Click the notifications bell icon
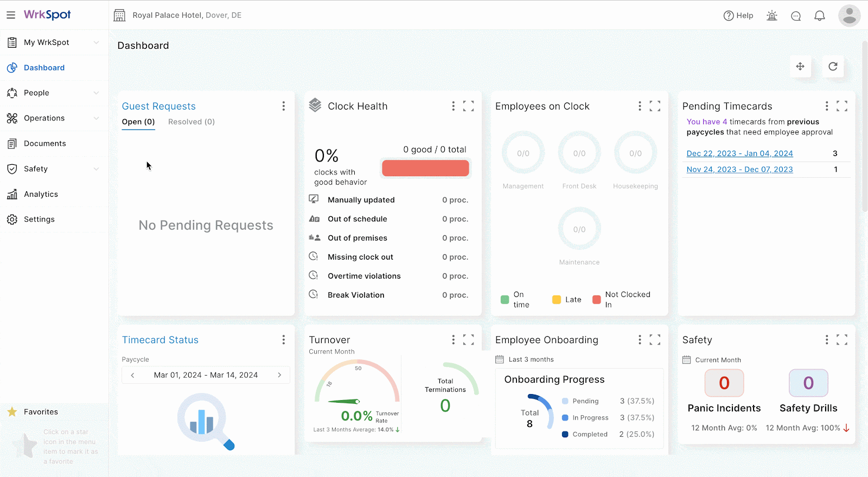Image resolution: width=868 pixels, height=477 pixels. pyautogui.click(x=820, y=16)
